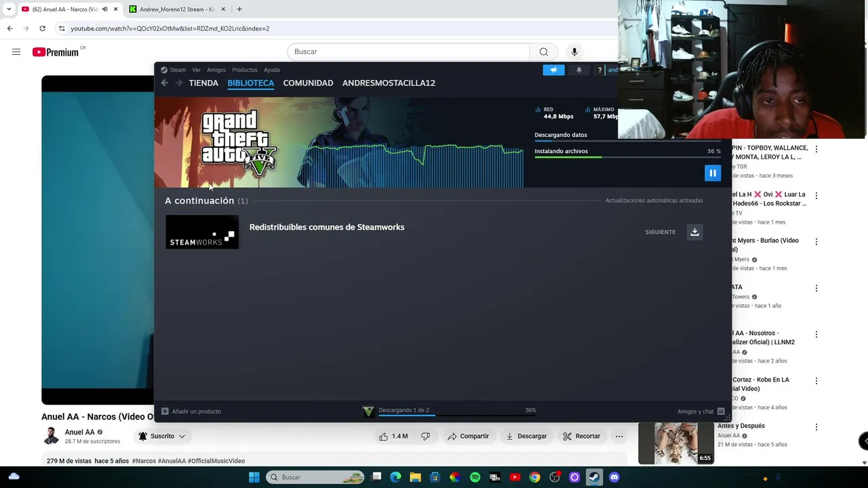Viewport: 868px width, 488px height.
Task: Open more actions ellipsis under video
Action: pos(619,436)
